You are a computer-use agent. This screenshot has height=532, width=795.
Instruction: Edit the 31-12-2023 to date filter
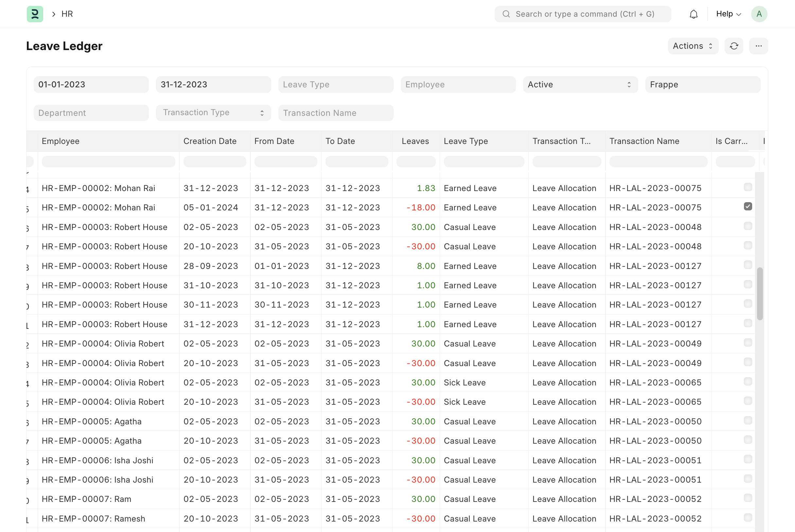click(213, 84)
